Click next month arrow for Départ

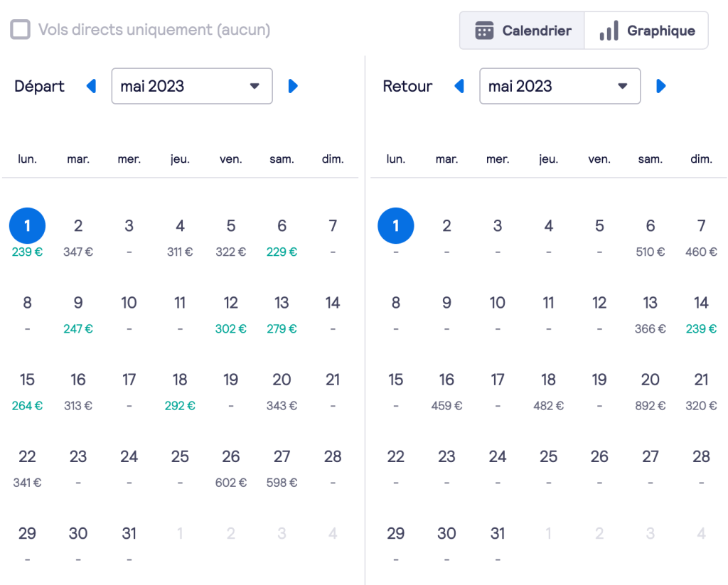click(293, 86)
